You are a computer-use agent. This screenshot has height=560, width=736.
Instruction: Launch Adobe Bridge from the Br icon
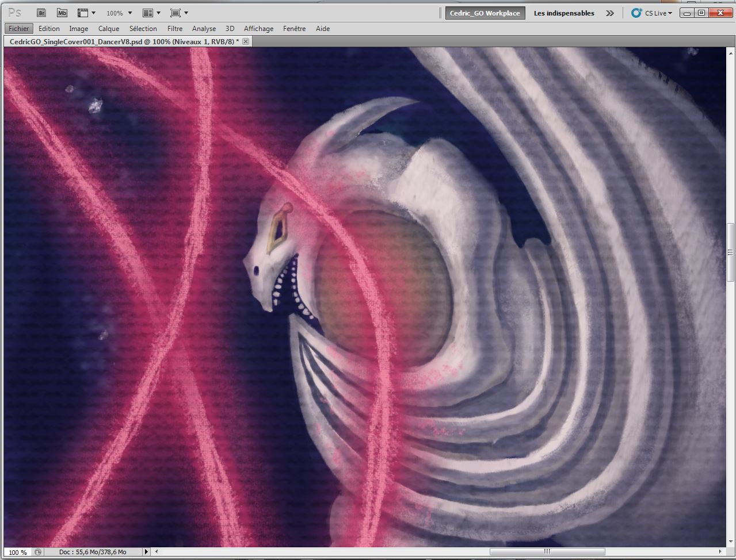point(41,13)
